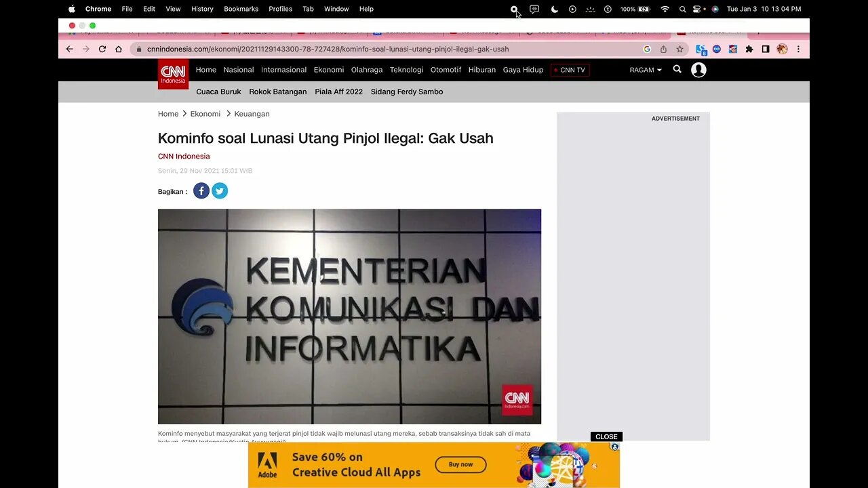Open the Internasional section
This screenshot has height=488, width=868.
(x=283, y=70)
